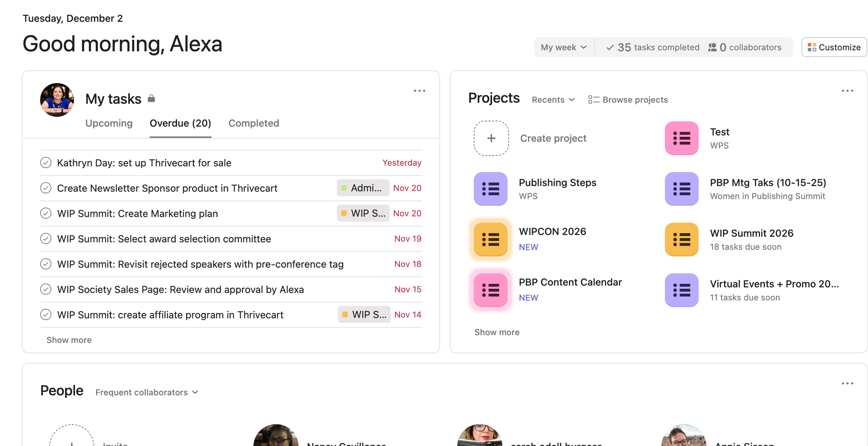The height and width of the screenshot is (446, 868).
Task: Open Projects widget three-dot menu
Action: (x=847, y=91)
